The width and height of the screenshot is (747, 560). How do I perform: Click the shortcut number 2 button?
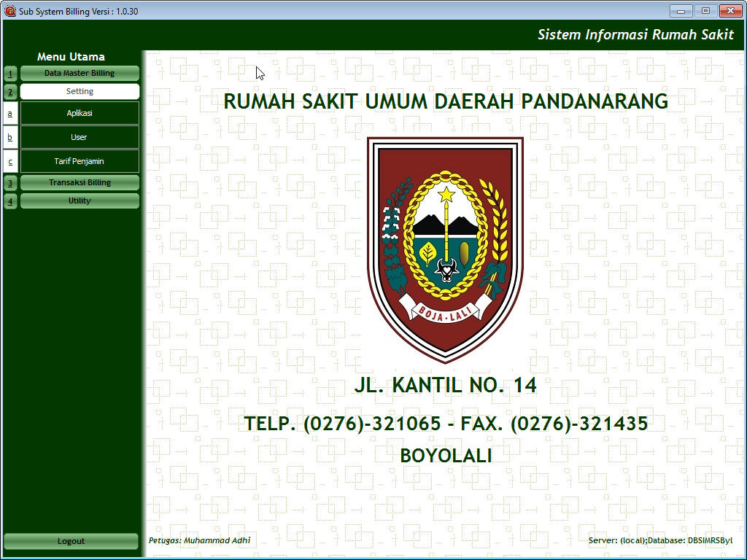10,91
